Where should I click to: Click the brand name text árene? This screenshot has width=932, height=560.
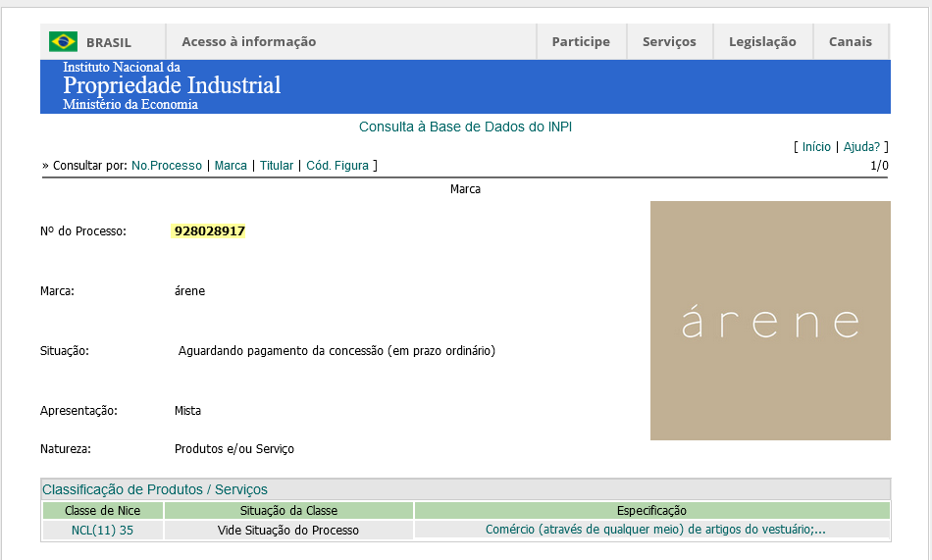[189, 291]
